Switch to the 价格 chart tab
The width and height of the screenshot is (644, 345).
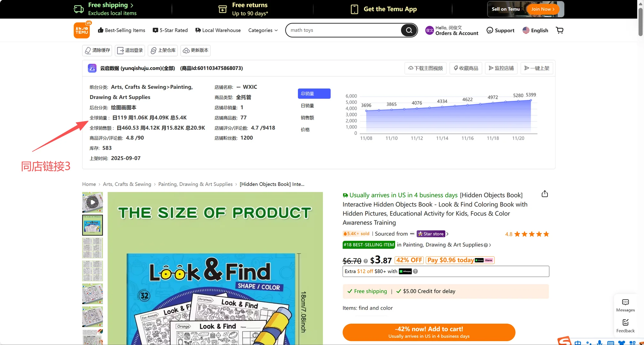tap(305, 130)
